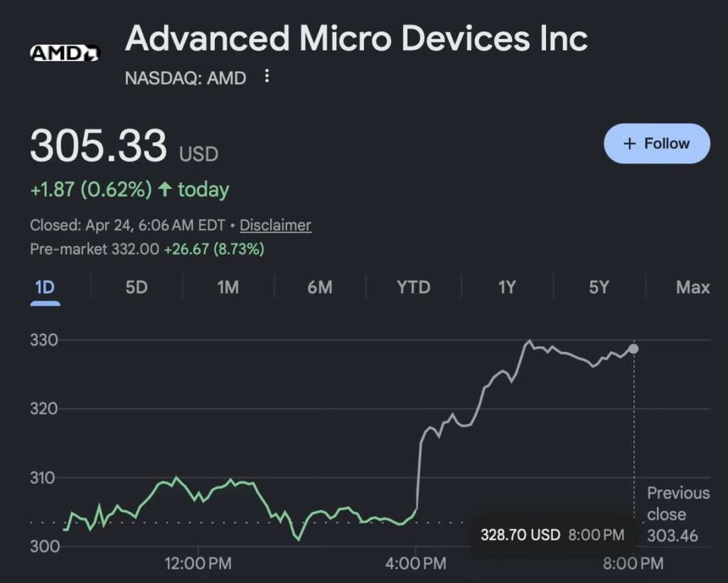Click the 4:00 PM time axis label
The width and height of the screenshot is (728, 583).
pyautogui.click(x=416, y=564)
